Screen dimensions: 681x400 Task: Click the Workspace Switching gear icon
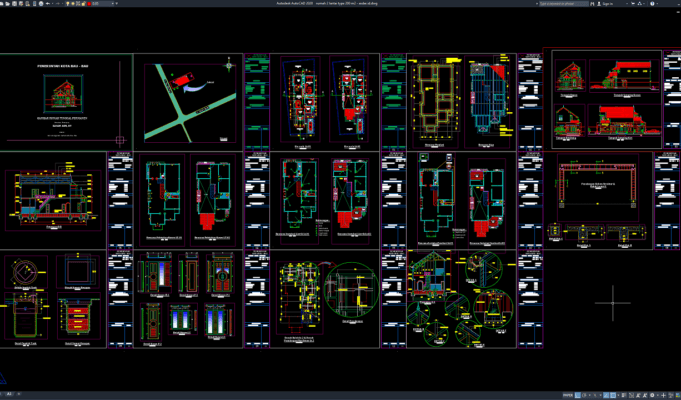point(651,395)
